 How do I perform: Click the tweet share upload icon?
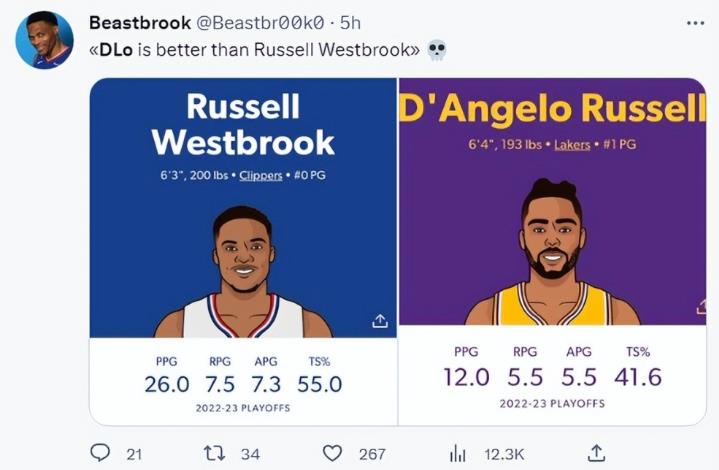point(596,453)
